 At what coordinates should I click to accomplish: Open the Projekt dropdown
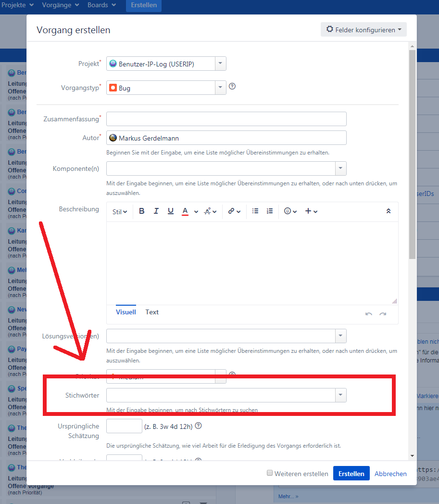tap(220, 64)
